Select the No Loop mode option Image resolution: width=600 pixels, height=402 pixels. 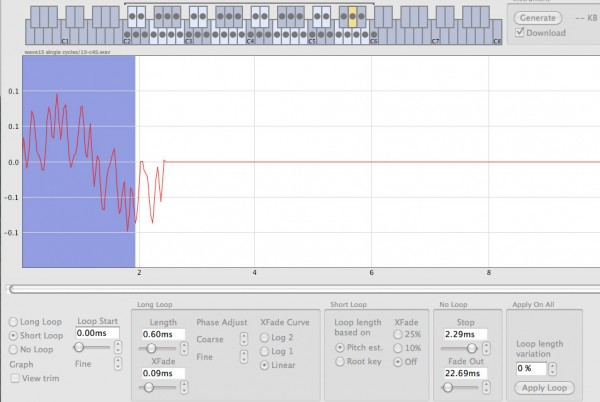tap(13, 351)
